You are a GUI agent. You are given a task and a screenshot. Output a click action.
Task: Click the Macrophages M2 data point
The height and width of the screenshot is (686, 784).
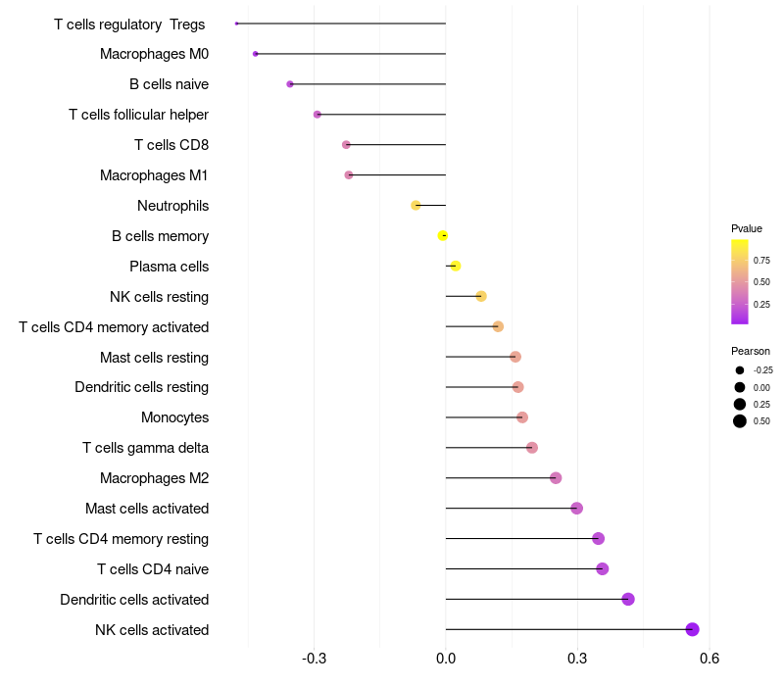556,478
